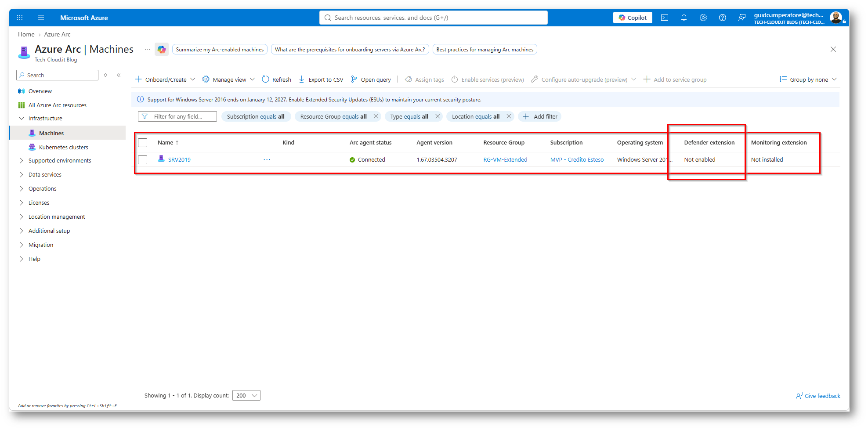The height and width of the screenshot is (430, 868).
Task: Click the expand/collapse all diamond icon in sidebar
Action: pos(105,75)
